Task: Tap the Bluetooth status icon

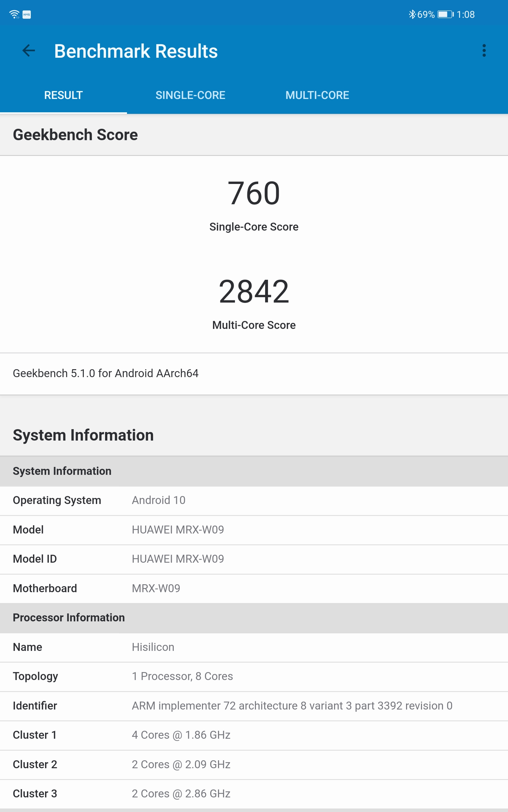Action: click(412, 14)
